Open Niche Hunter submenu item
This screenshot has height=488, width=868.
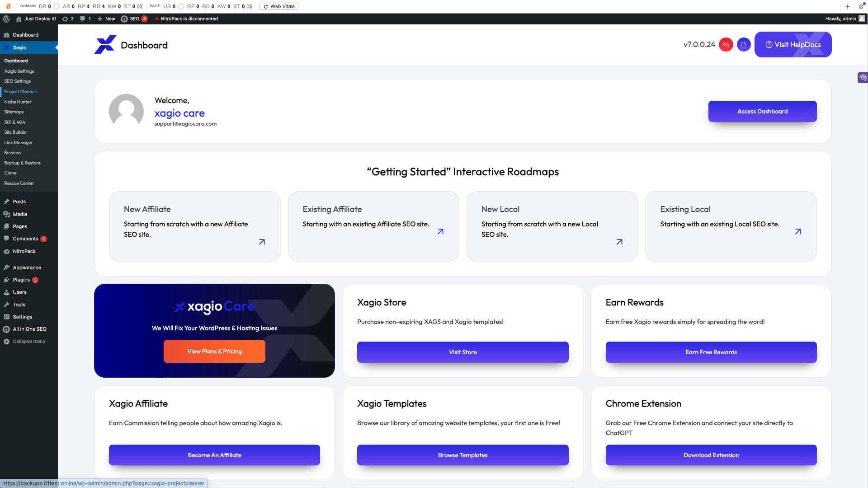(18, 102)
